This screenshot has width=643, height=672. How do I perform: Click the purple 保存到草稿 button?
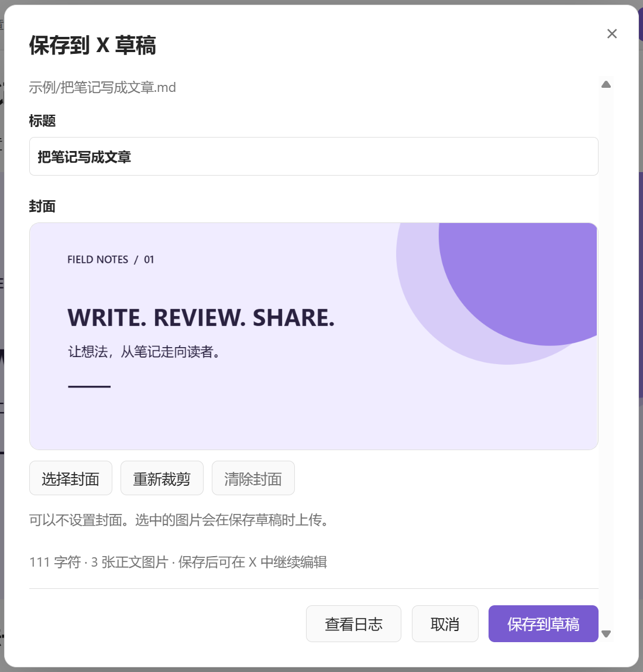click(x=543, y=624)
